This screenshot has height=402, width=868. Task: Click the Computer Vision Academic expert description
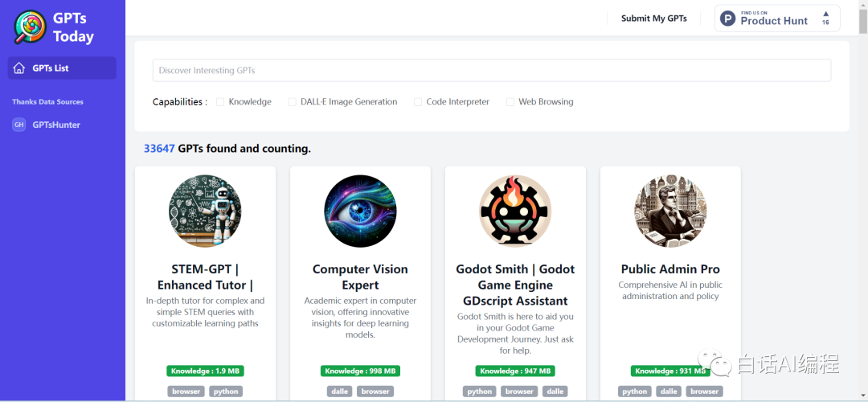tap(360, 318)
